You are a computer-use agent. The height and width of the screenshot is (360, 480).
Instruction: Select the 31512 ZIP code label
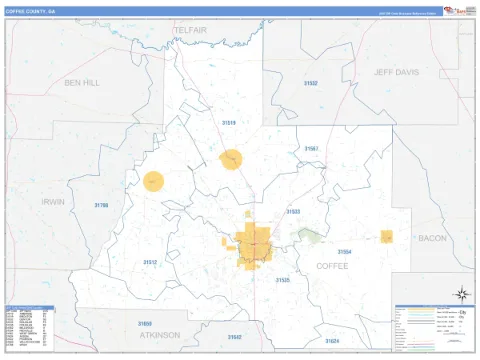(x=150, y=262)
